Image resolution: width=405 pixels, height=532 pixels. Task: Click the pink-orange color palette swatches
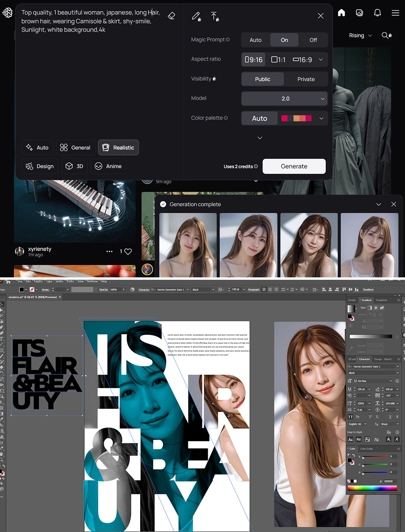tap(296, 118)
